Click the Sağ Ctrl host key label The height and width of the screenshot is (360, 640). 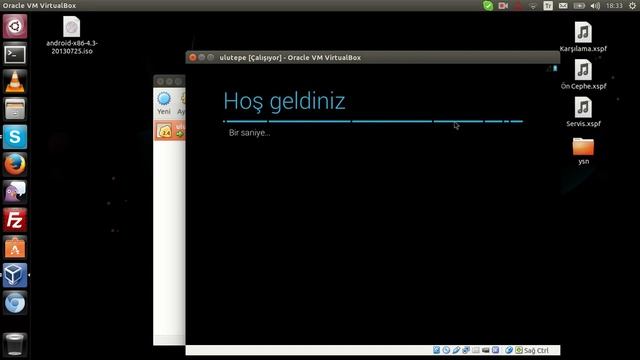536,351
